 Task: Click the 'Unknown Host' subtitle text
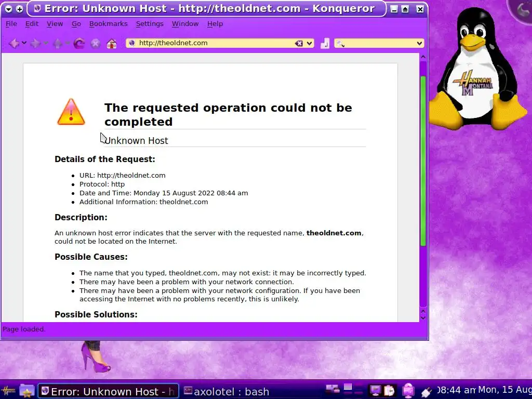coord(137,140)
